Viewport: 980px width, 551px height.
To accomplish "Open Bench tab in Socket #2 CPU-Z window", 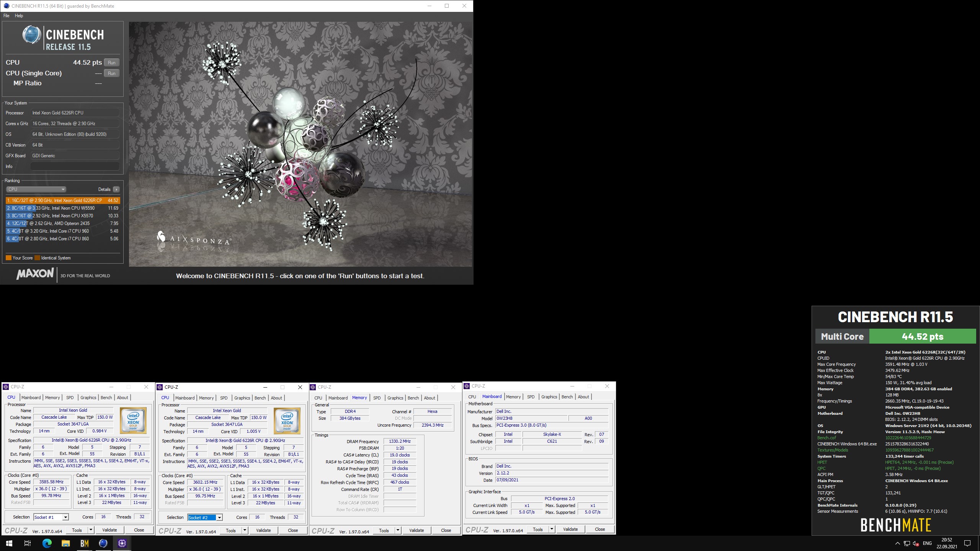I will pos(260,398).
